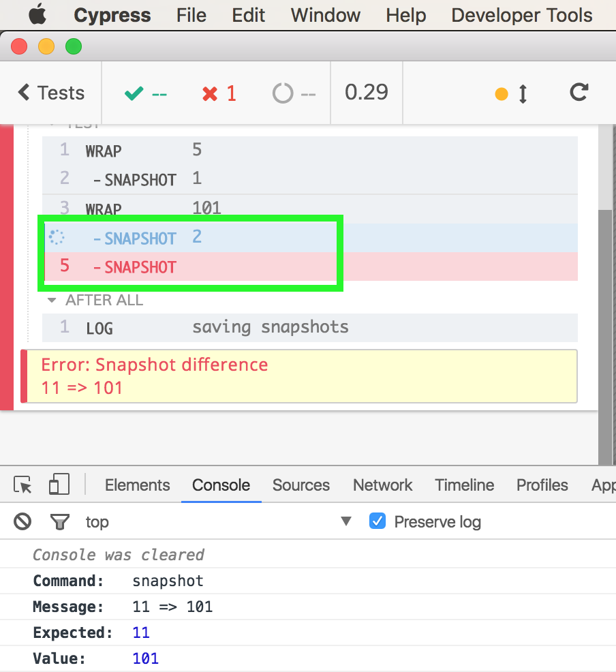Toggle the device toolbar icon
616x672 pixels.
(x=59, y=485)
